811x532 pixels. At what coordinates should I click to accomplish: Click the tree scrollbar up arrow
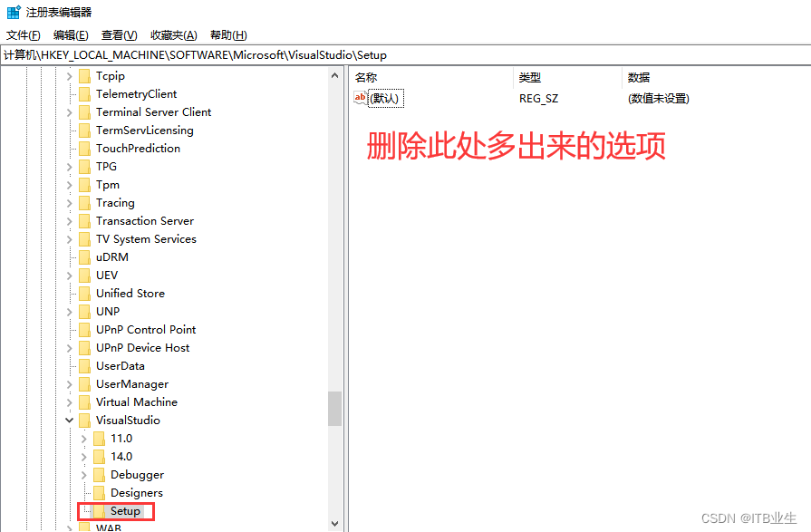(x=334, y=75)
